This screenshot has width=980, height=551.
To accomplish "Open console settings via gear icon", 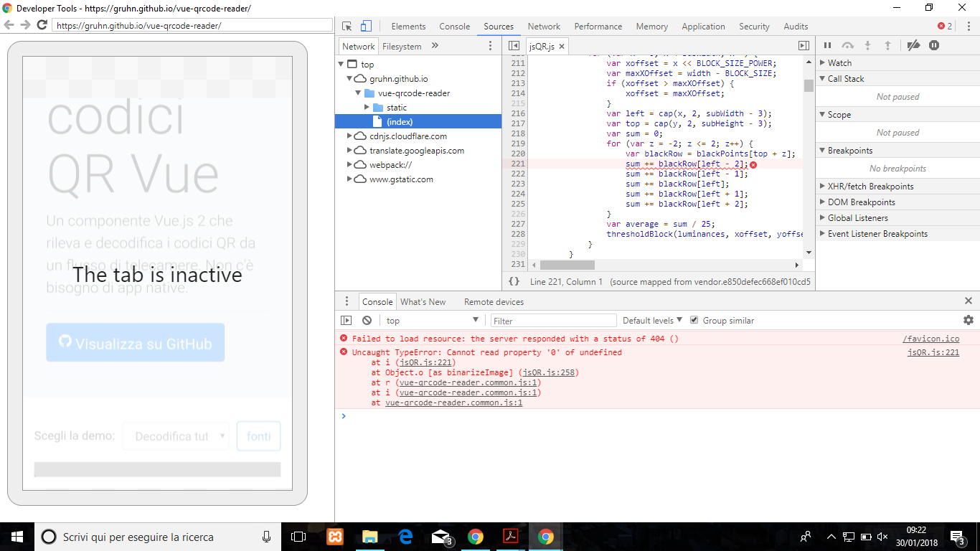I will 968,320.
